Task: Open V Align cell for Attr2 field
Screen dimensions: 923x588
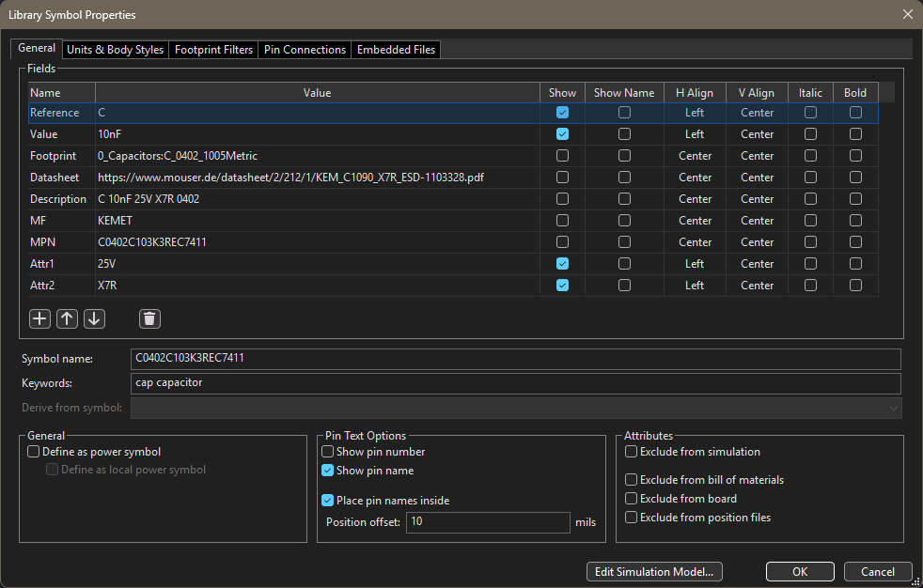Action: pyautogui.click(x=757, y=286)
